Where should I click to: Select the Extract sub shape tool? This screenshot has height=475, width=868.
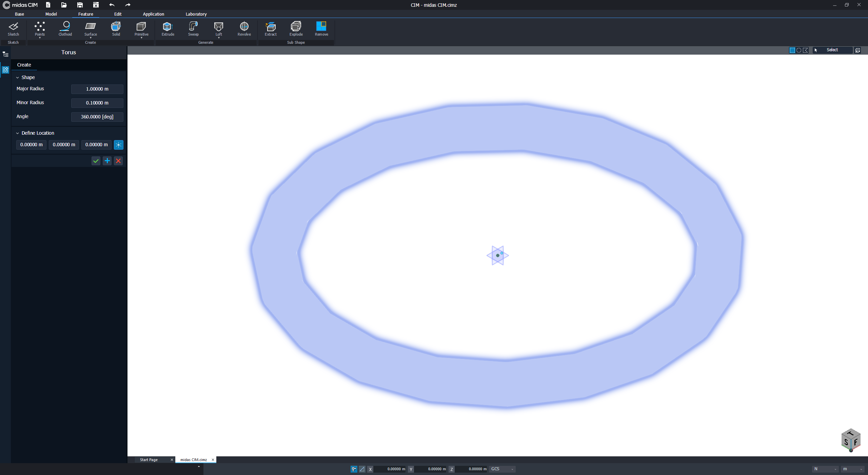coord(271,28)
